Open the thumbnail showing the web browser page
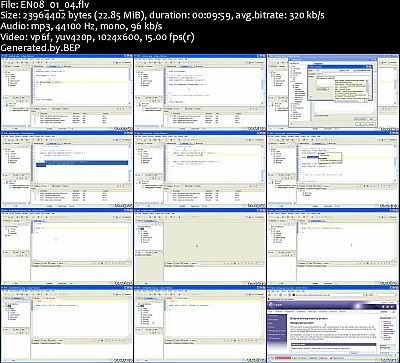400x363 pixels. point(333,324)
